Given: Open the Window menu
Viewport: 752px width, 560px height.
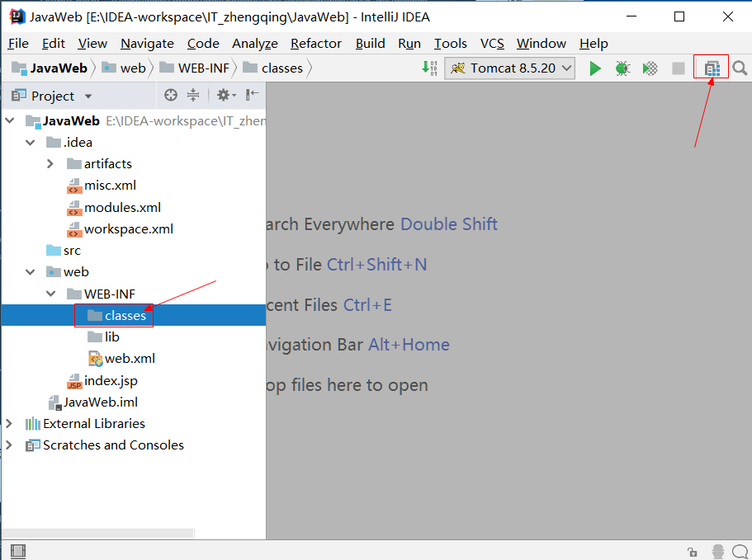Looking at the screenshot, I should point(542,44).
